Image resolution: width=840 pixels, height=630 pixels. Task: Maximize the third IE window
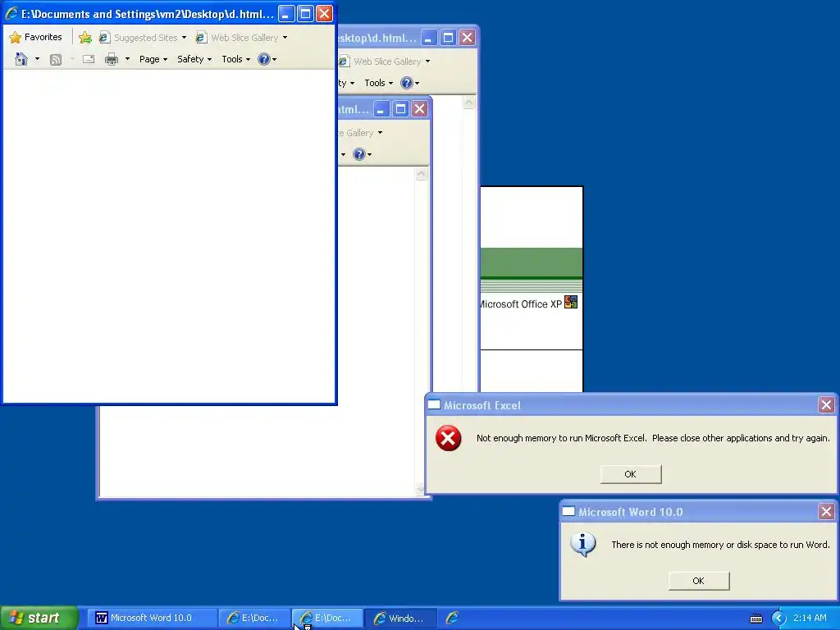tap(400, 109)
